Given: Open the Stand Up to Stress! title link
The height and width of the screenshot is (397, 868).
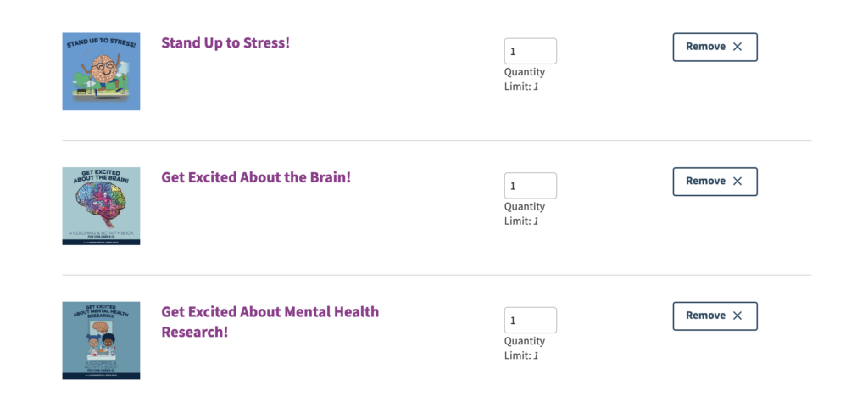Looking at the screenshot, I should point(225,42).
